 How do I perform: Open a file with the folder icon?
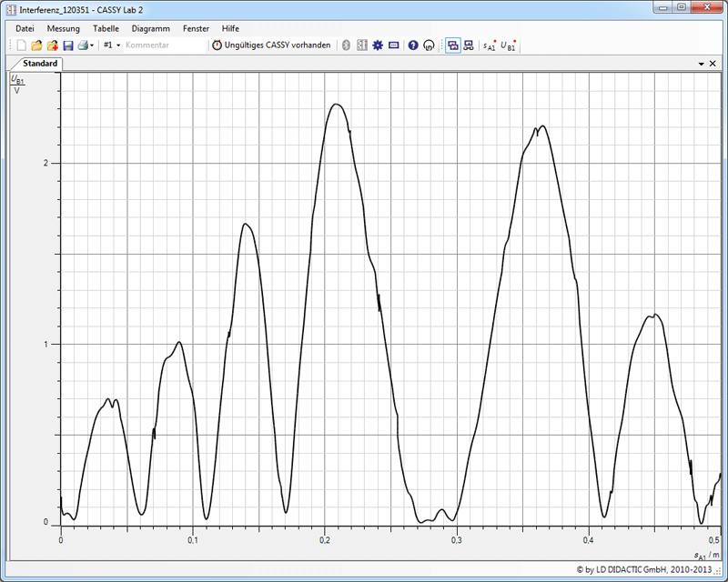tap(37, 45)
